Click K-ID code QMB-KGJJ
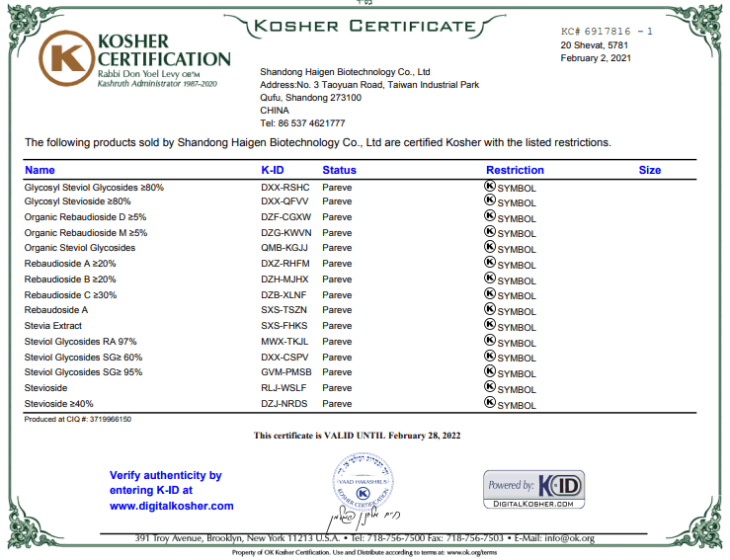Screen dimensions: 730x560 284,248
